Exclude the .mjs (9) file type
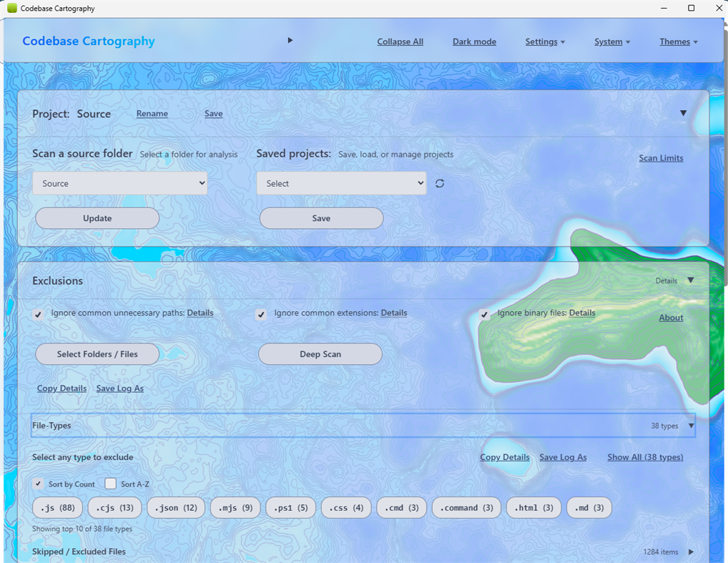 pos(235,508)
